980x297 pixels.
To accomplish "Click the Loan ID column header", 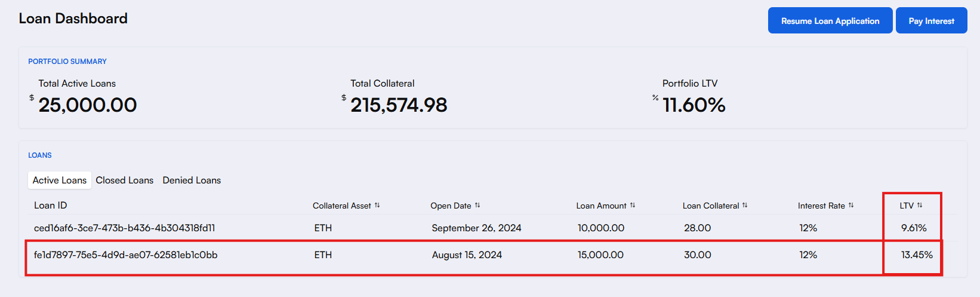I will click(50, 205).
